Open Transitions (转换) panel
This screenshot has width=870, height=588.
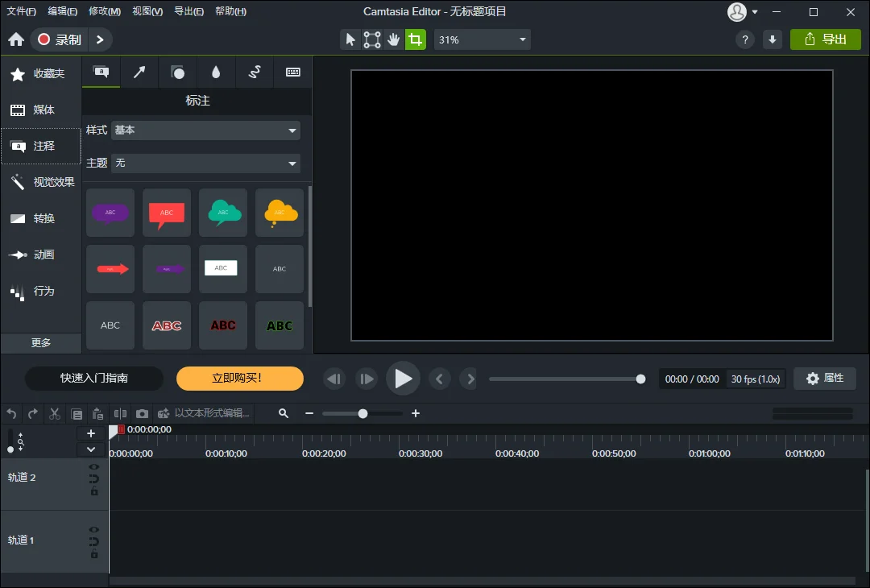(x=41, y=218)
